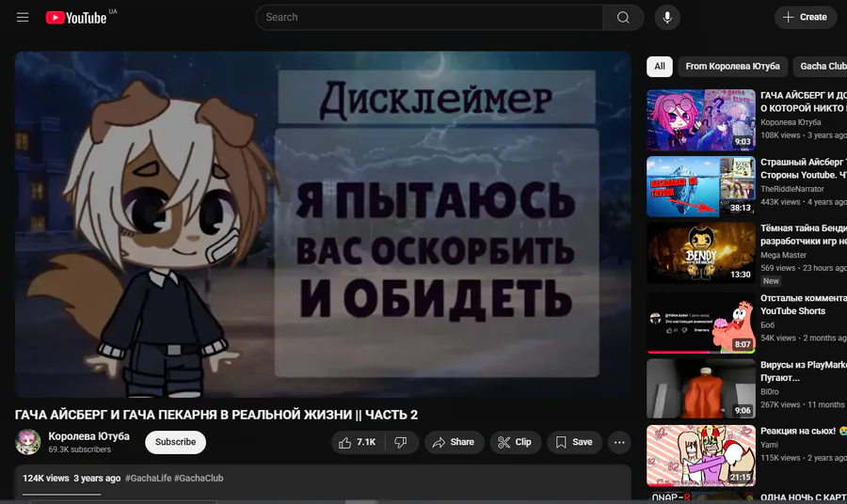Select the All filter chip
847x504 pixels.
[x=660, y=67]
